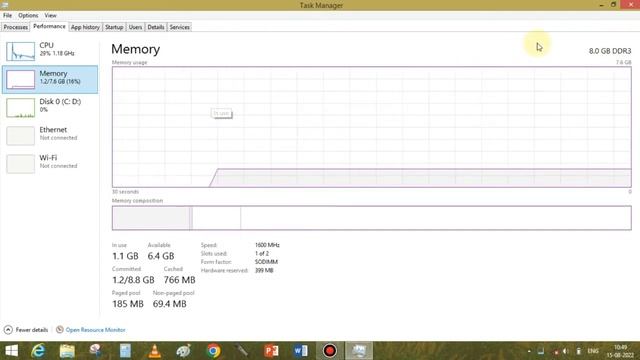The height and width of the screenshot is (360, 640).
Task: Click the 1.1 GB In use value
Action: click(x=125, y=256)
